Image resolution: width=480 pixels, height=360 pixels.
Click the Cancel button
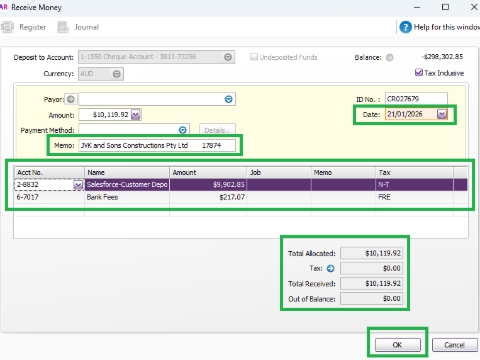(x=455, y=345)
